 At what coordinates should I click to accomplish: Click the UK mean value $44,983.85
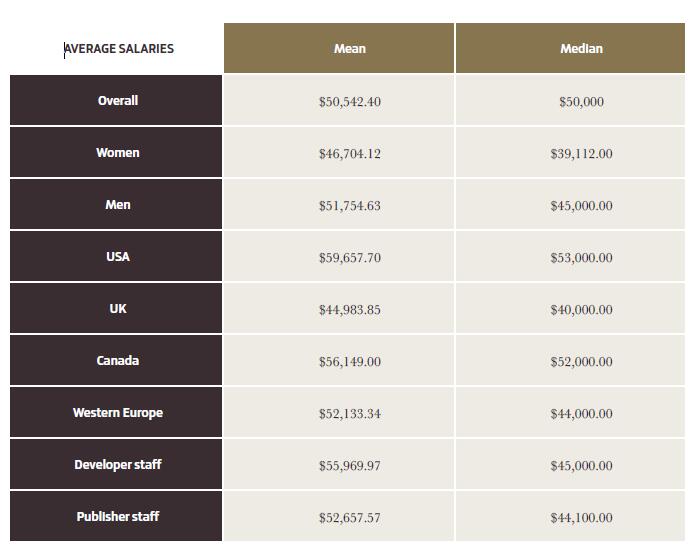[350, 310]
